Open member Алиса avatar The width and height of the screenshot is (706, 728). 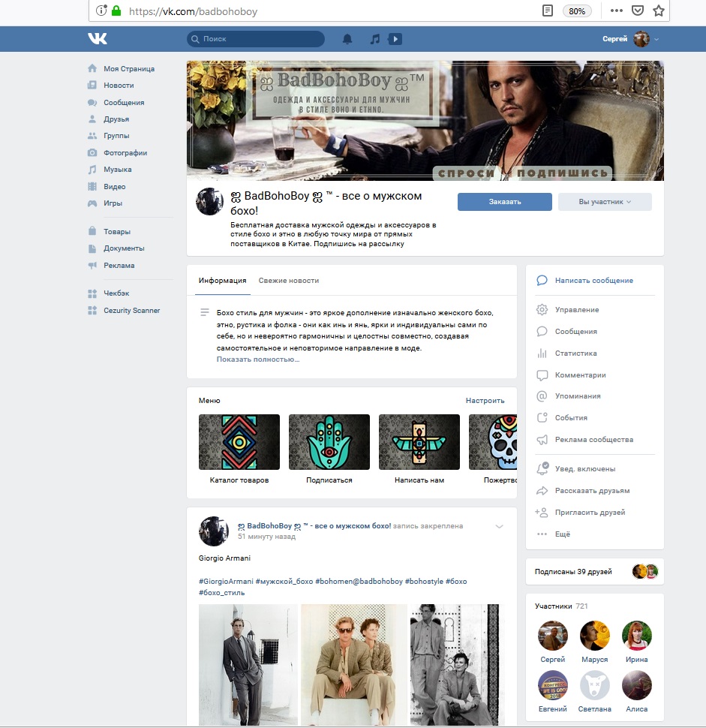click(636, 684)
